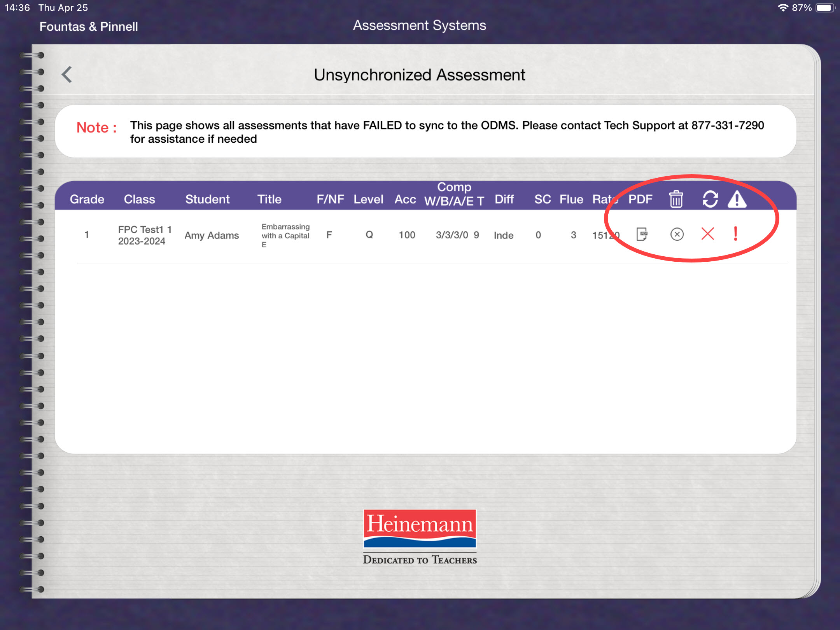840x630 pixels.
Task: Tap the Assessment Systems title bar
Action: pyautogui.click(x=419, y=25)
